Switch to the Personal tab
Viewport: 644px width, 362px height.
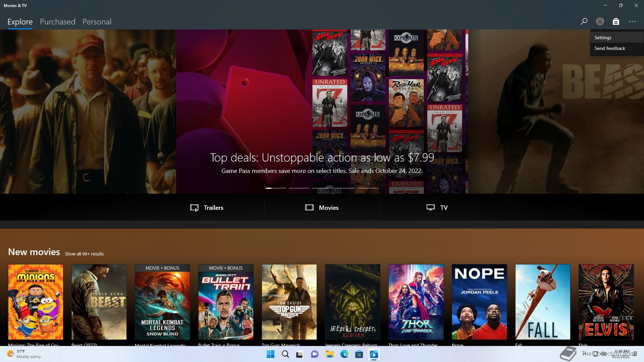coord(97,22)
